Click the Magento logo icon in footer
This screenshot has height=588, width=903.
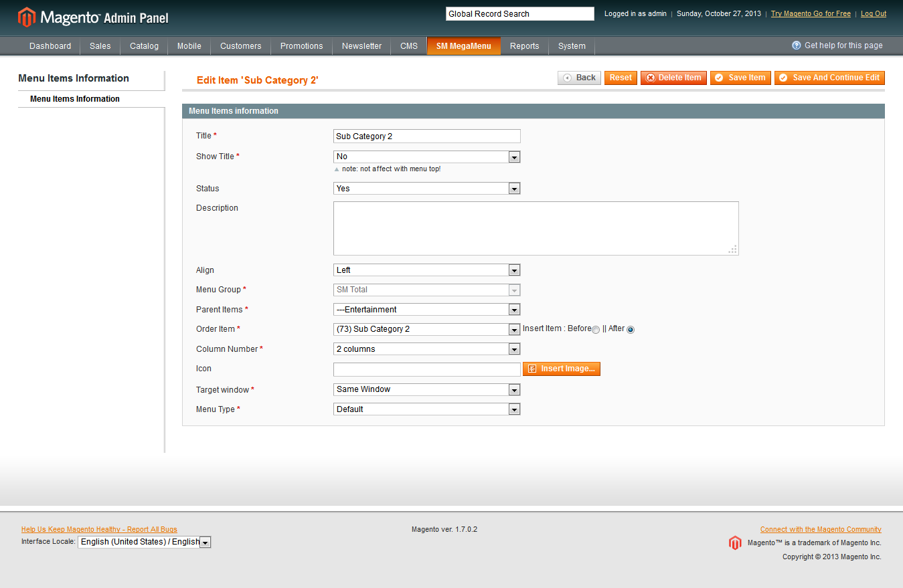pyautogui.click(x=735, y=543)
